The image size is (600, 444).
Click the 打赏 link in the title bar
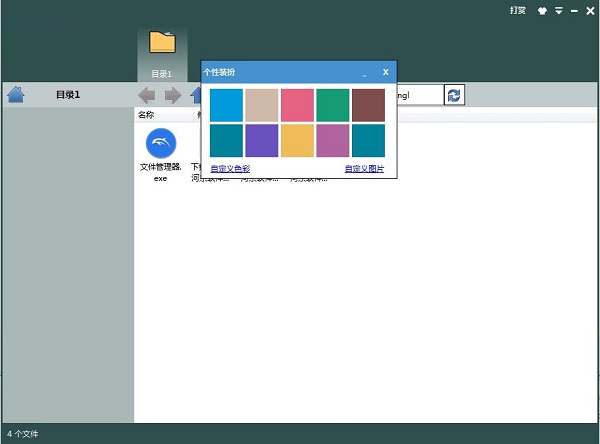pos(517,10)
